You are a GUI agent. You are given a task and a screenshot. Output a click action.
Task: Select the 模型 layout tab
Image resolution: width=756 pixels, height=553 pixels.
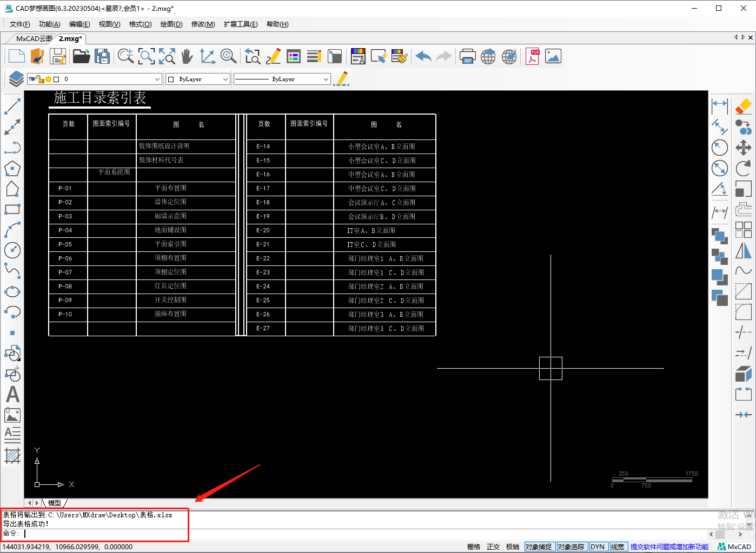click(x=55, y=503)
